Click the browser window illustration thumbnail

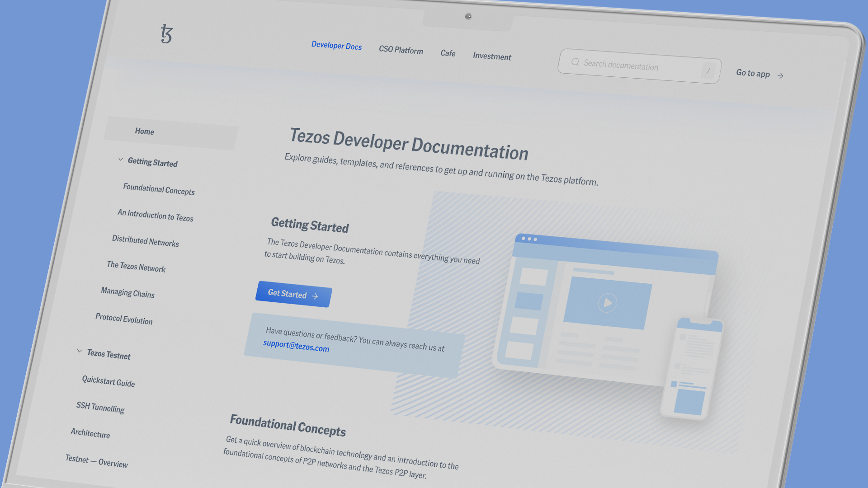pos(605,309)
